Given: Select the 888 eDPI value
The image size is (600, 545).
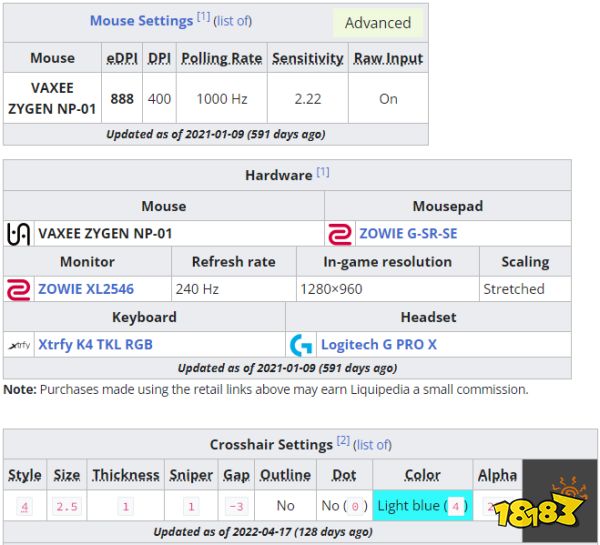Looking at the screenshot, I should (122, 99).
